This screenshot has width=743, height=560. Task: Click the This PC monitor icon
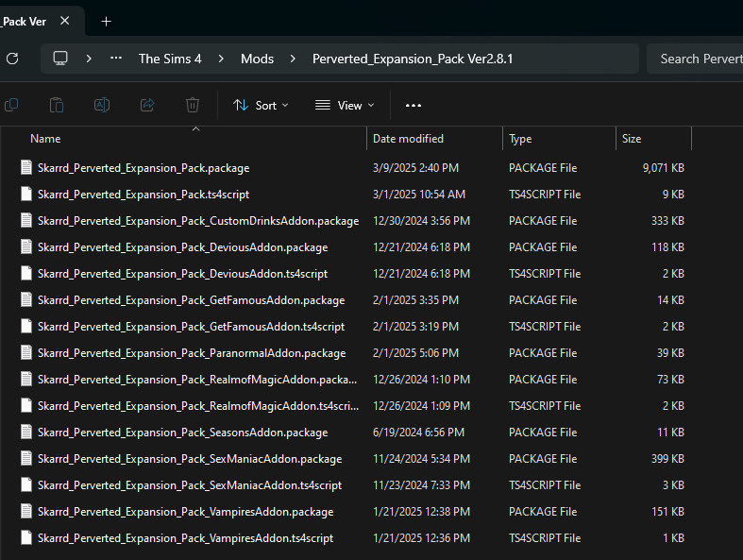coord(60,59)
